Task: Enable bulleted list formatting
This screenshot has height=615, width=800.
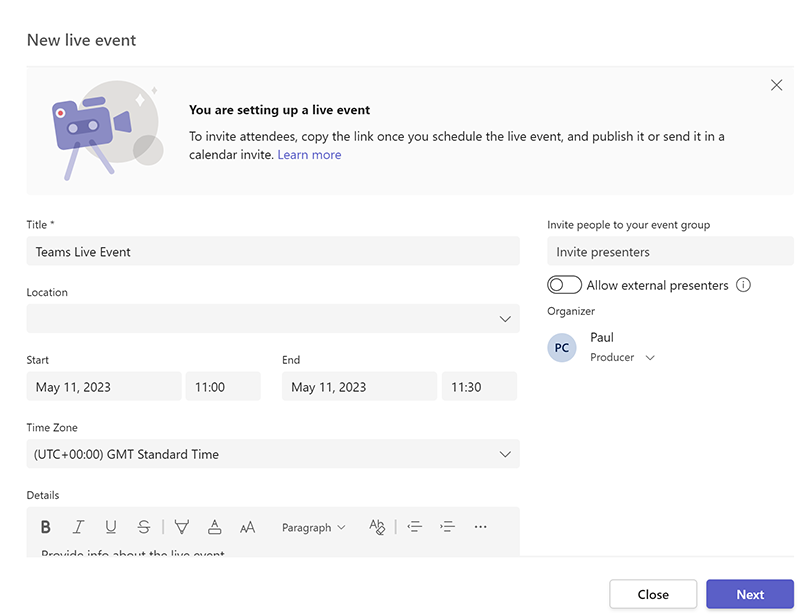Action: (414, 527)
